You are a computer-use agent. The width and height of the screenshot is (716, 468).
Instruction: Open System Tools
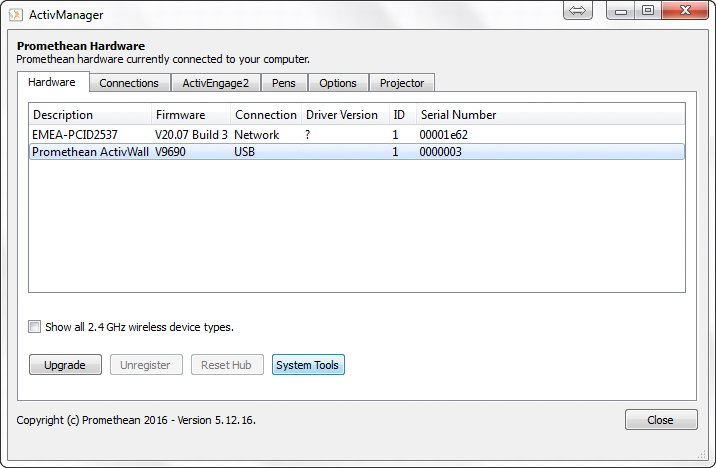click(308, 365)
